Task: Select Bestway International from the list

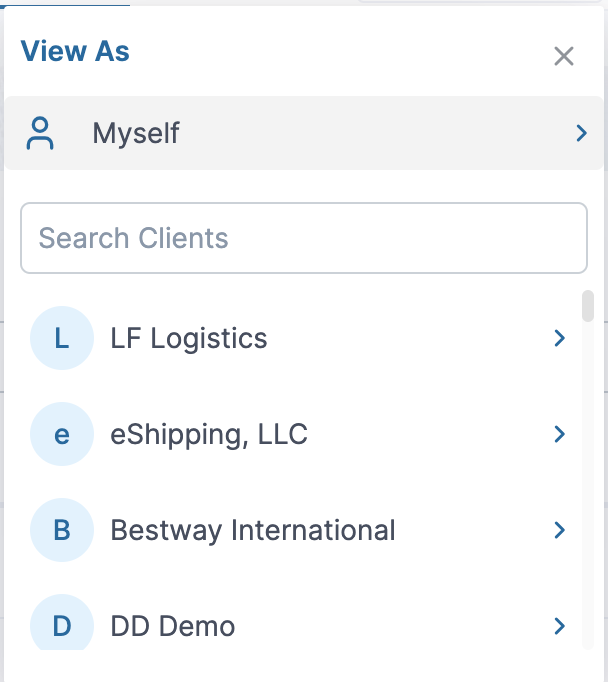Action: (253, 530)
